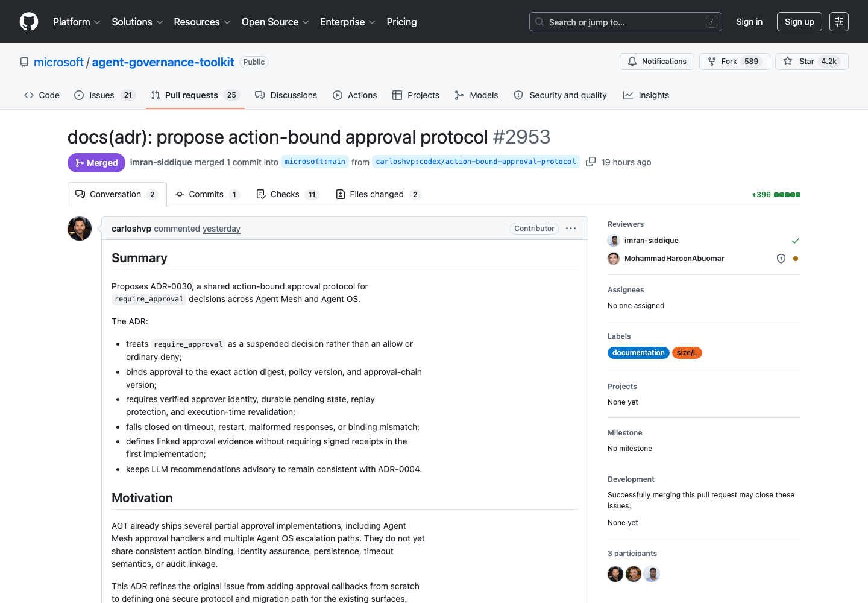Sign in to GitHub
This screenshot has height=603, width=868.
(749, 22)
